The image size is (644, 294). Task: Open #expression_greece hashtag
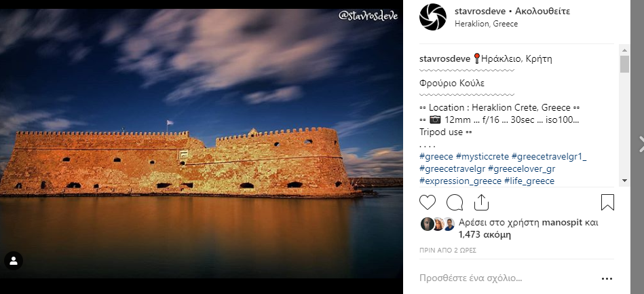click(460, 181)
